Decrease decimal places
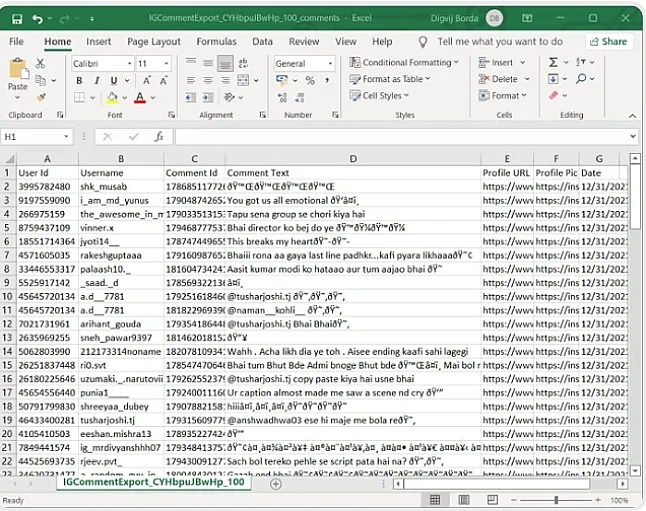Screen dimensions: 646x511 point(300,98)
